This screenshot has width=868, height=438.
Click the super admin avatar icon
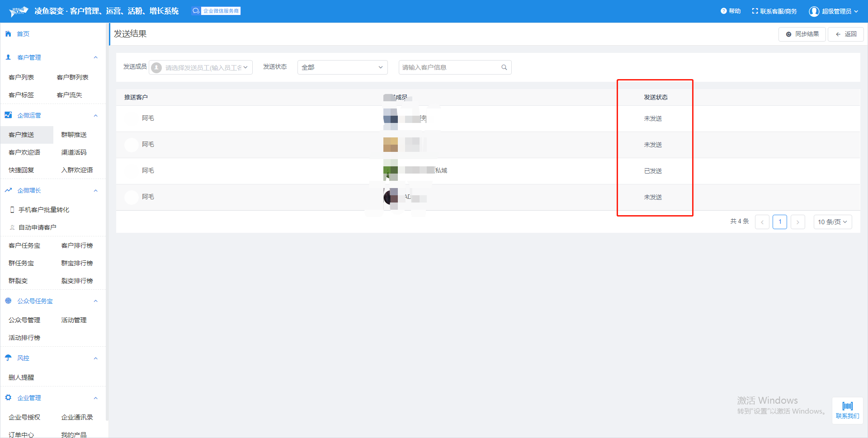coord(814,11)
